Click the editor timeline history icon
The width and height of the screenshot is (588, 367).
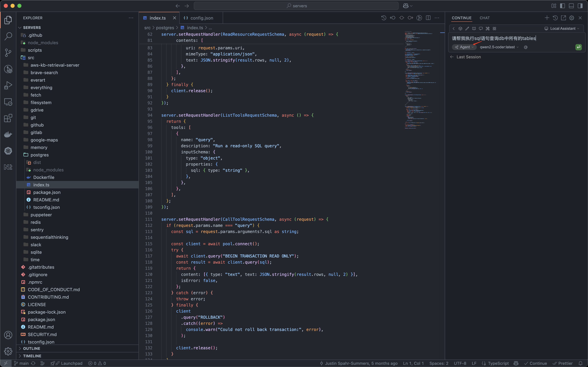pyautogui.click(x=384, y=18)
